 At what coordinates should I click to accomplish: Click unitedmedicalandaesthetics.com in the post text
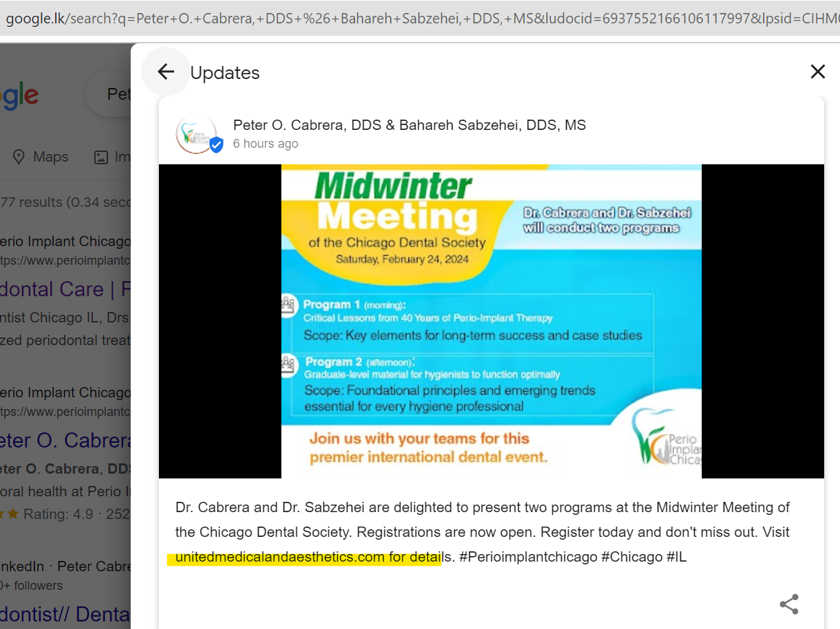279,557
